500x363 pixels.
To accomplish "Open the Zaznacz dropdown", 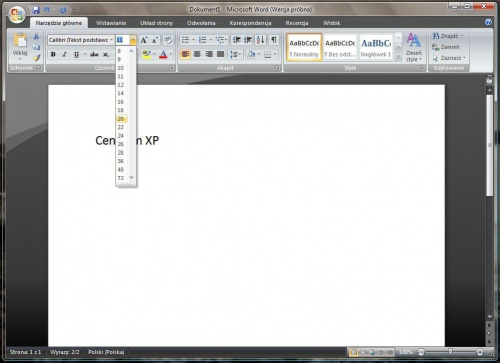I will [x=449, y=58].
